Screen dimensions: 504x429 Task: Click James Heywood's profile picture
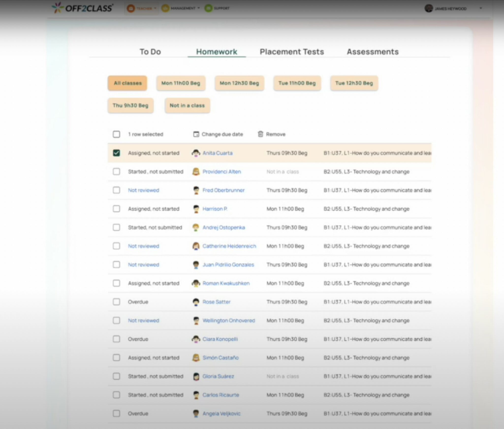click(428, 8)
